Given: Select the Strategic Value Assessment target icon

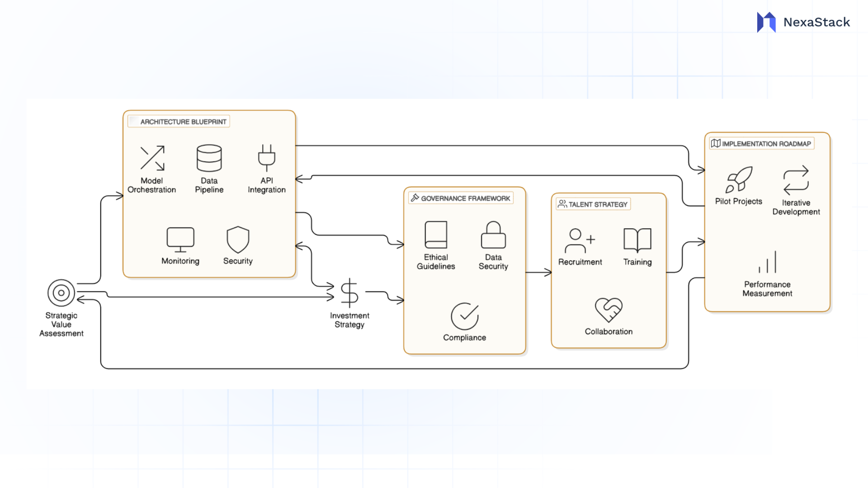Looking at the screenshot, I should tap(61, 292).
